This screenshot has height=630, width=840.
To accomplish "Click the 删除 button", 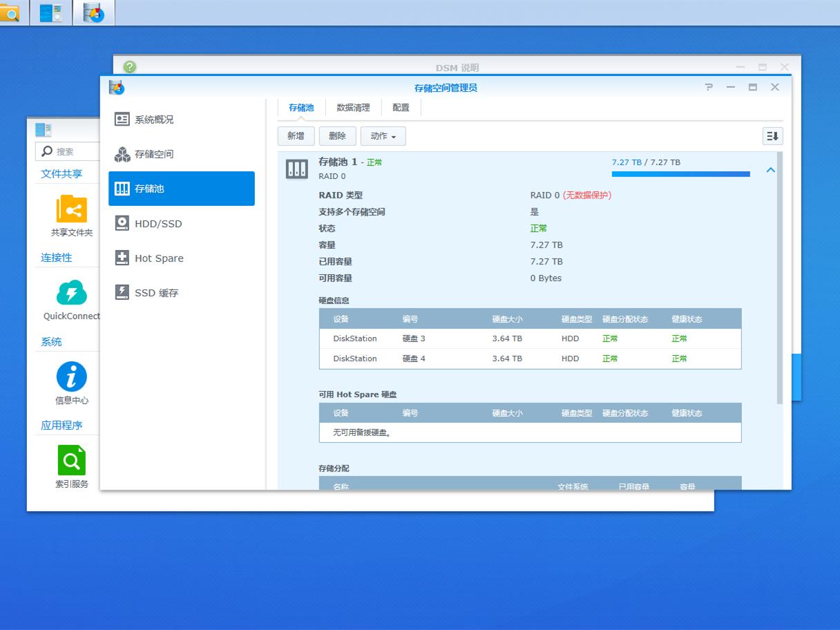I will 337,136.
